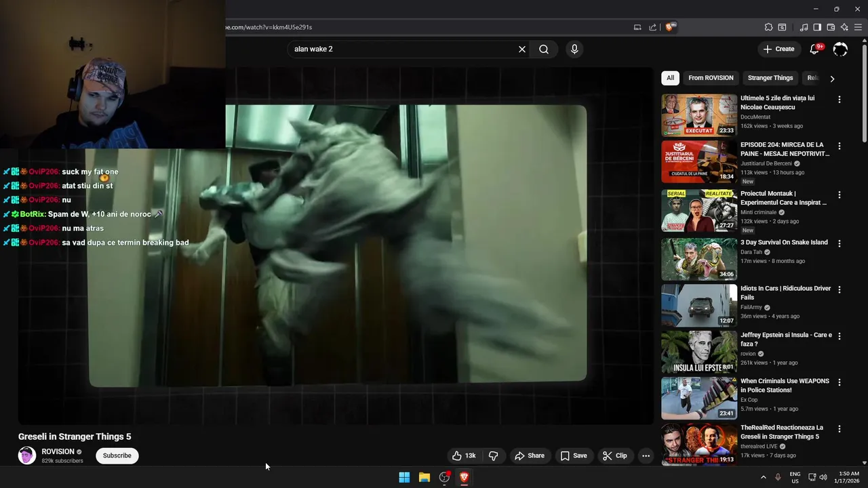This screenshot has width=868, height=488.
Task: Click the 'Minti criminale' channel name
Action: pyautogui.click(x=759, y=212)
